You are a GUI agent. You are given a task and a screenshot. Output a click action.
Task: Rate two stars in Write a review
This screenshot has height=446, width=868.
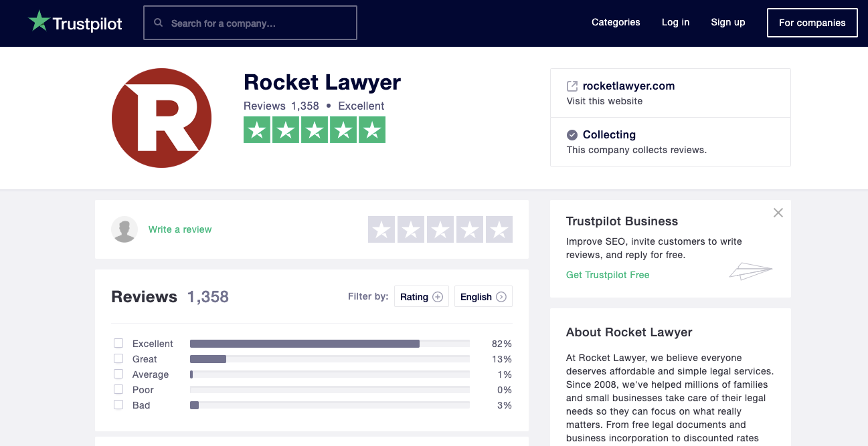(411, 229)
